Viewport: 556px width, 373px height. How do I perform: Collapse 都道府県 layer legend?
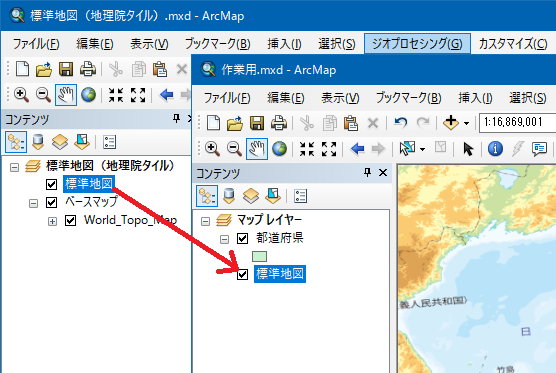[x=224, y=239]
